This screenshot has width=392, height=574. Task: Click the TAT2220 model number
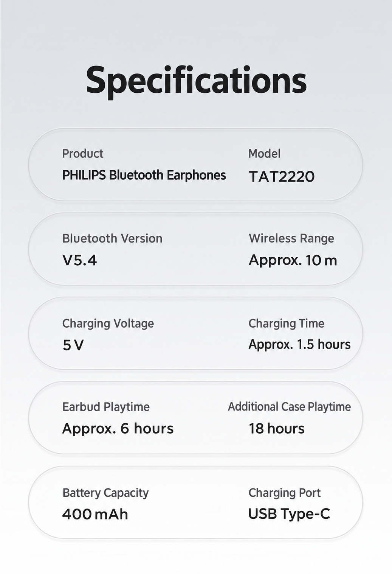pyautogui.click(x=282, y=176)
